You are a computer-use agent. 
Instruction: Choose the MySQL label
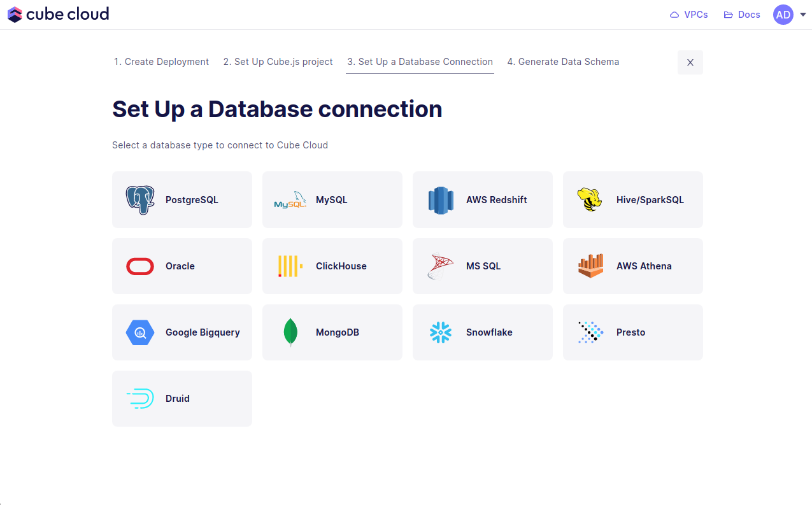[x=332, y=200]
